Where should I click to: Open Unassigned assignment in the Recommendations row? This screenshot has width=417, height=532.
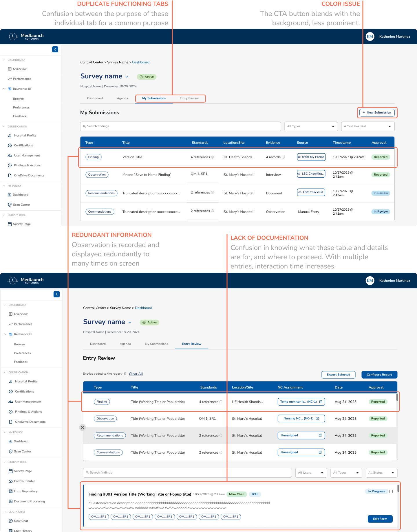[301, 436]
